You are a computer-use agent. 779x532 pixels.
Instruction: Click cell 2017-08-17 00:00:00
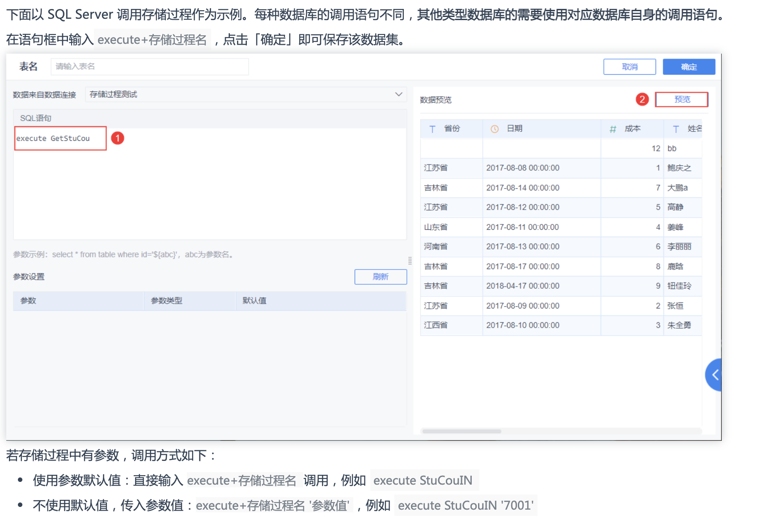[x=542, y=266]
